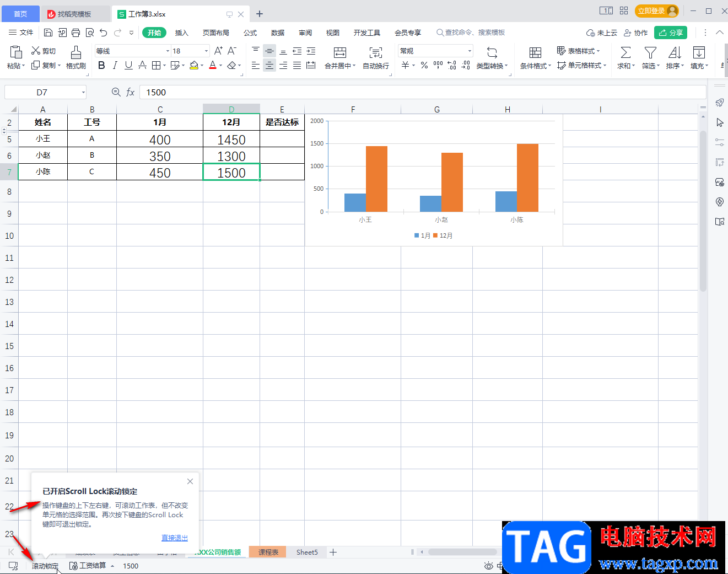The image size is (728, 574).
Task: Close the Scroll Lock notification popup
Action: pos(190,481)
